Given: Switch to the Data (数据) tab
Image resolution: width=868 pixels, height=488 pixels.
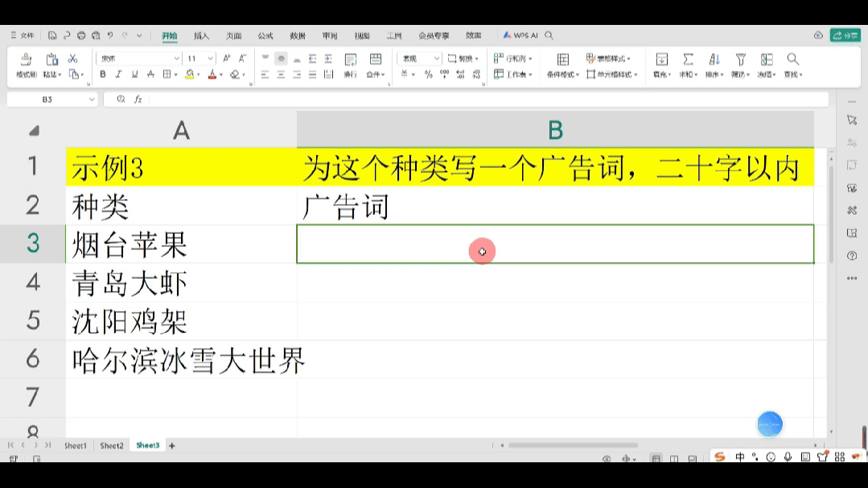Looking at the screenshot, I should 298,35.
